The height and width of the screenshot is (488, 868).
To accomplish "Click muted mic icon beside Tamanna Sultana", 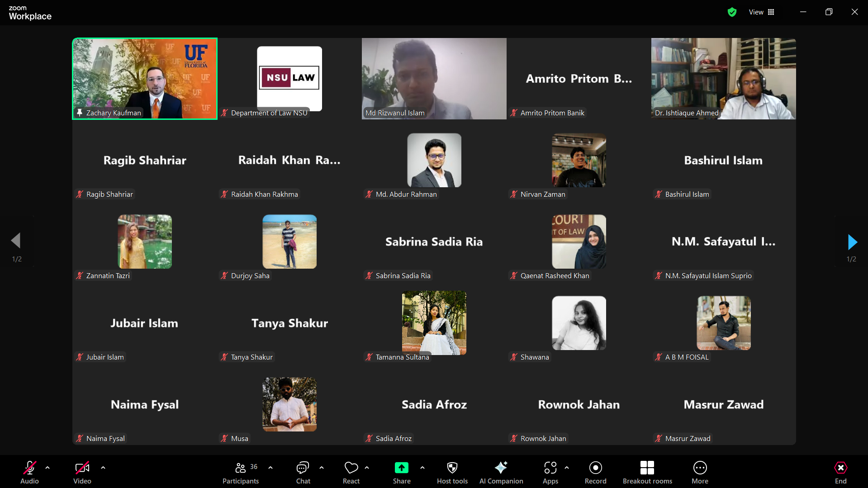I will pyautogui.click(x=369, y=357).
